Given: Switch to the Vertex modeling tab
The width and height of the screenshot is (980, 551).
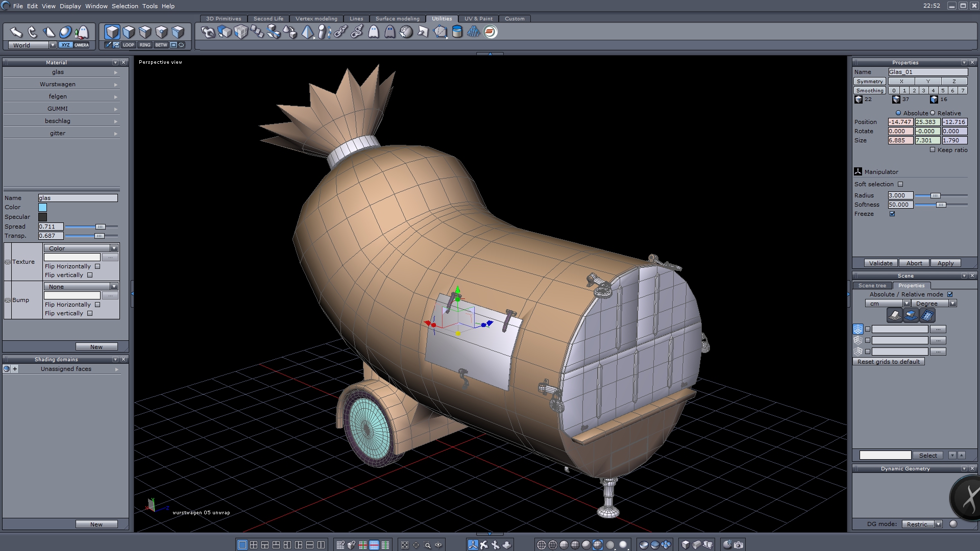Looking at the screenshot, I should click(x=316, y=18).
